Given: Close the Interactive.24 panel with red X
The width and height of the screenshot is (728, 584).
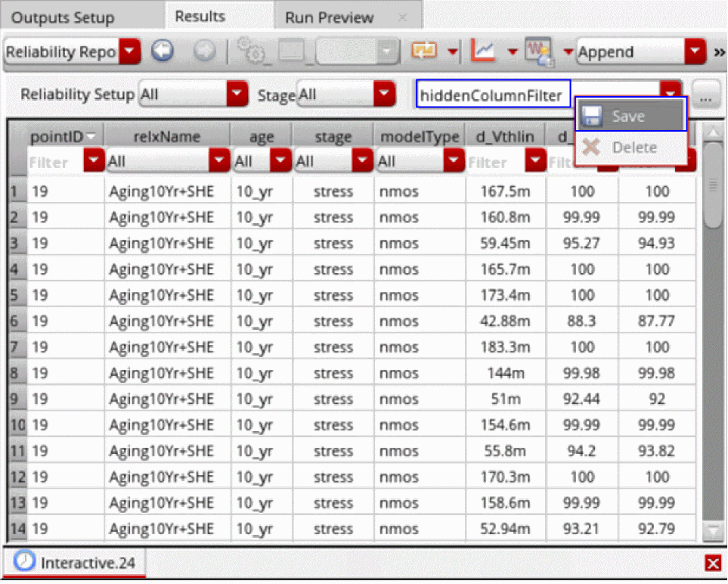Looking at the screenshot, I should (x=712, y=563).
